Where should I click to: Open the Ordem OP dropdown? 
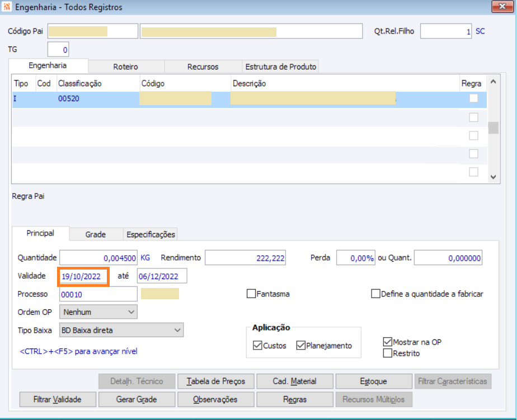click(x=98, y=312)
